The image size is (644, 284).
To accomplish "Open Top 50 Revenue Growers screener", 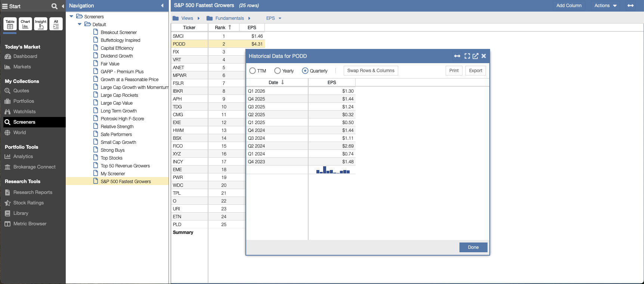I will tap(125, 166).
